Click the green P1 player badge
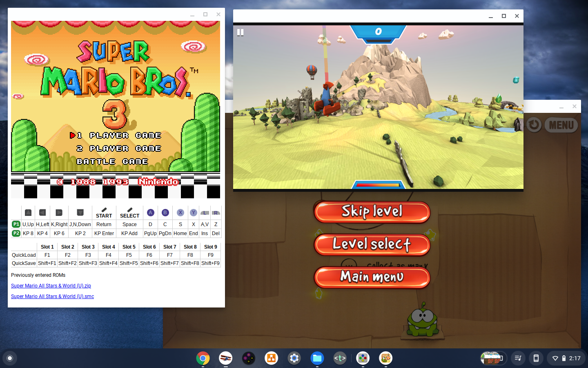 point(16,224)
